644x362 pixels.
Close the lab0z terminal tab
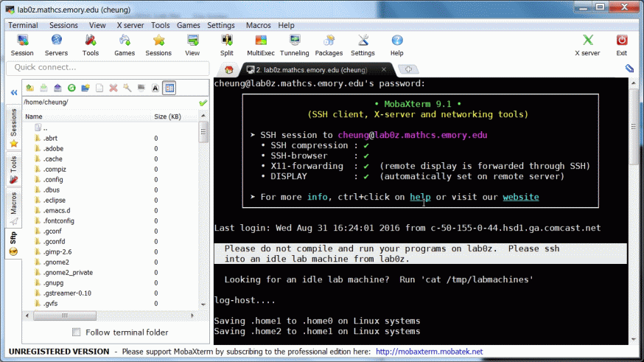(x=384, y=70)
